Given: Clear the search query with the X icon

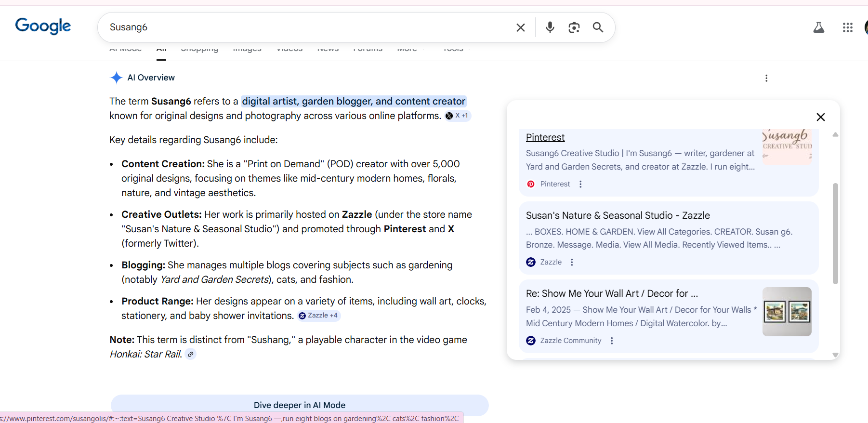Looking at the screenshot, I should click(521, 27).
